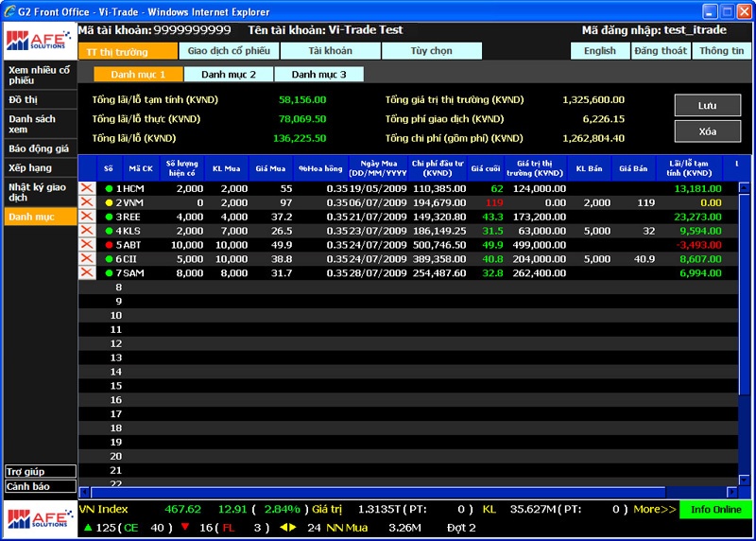756x541 pixels.
Task: Click the SAM market value 262,400.00
Action: click(539, 273)
